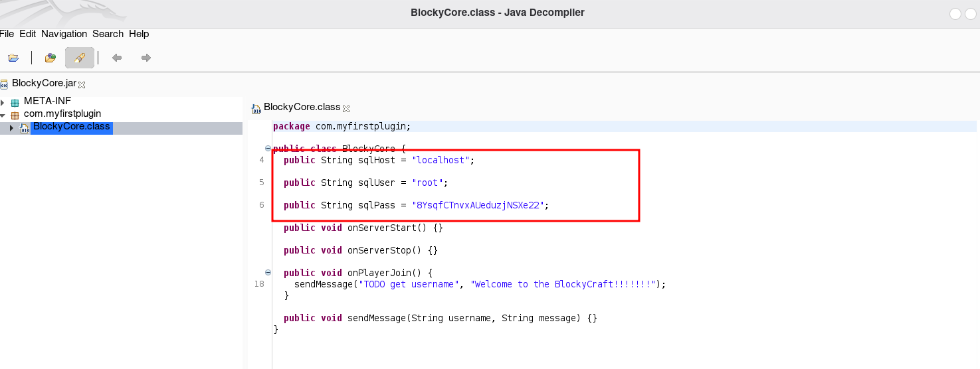This screenshot has width=980, height=369.
Task: Expand the BlockyCore.class tree node
Action: click(11, 128)
